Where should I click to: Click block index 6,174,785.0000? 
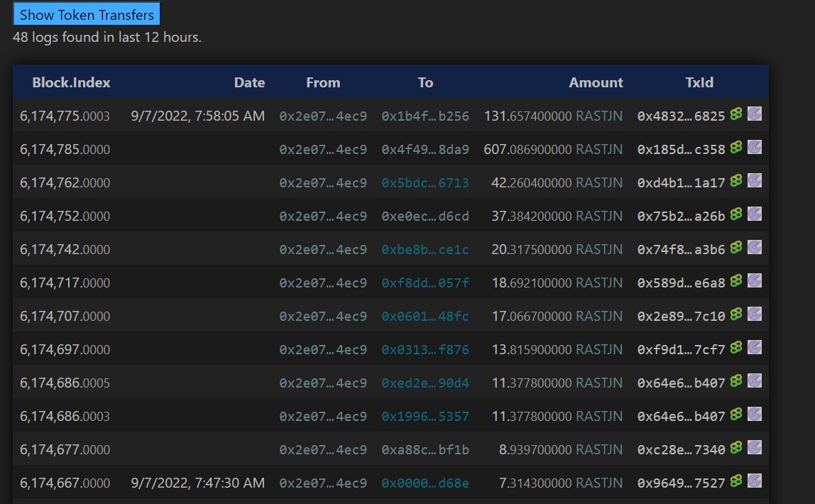tap(65, 149)
